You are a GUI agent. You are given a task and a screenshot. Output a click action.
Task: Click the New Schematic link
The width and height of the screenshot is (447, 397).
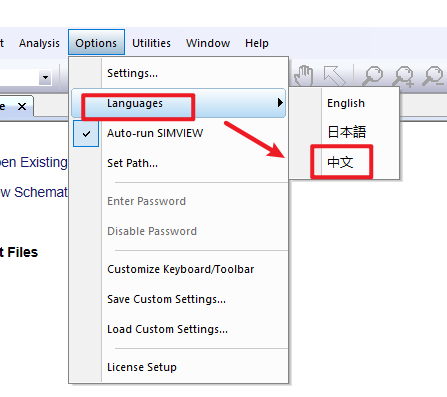click(x=34, y=192)
